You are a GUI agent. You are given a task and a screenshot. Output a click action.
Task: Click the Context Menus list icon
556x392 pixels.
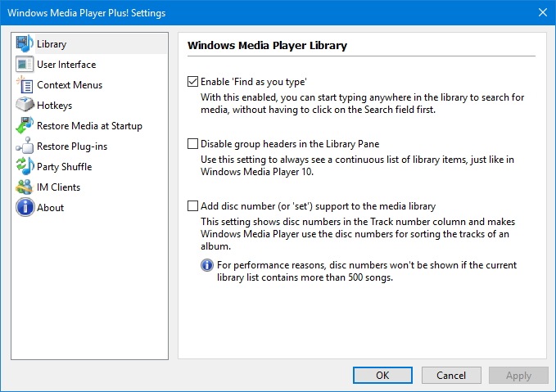click(25, 85)
